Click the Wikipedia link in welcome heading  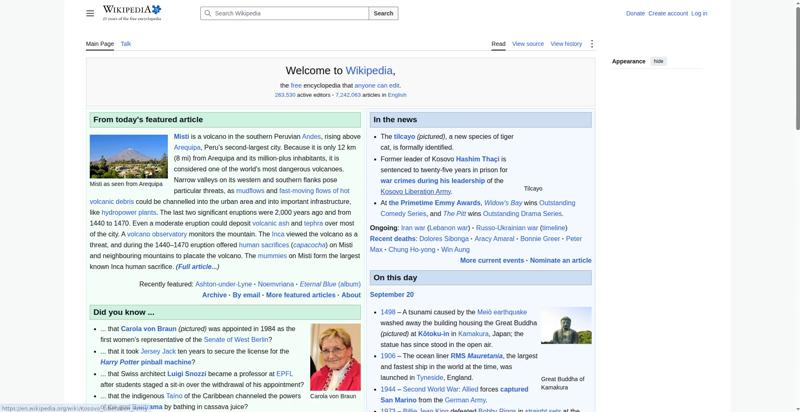pyautogui.click(x=369, y=70)
